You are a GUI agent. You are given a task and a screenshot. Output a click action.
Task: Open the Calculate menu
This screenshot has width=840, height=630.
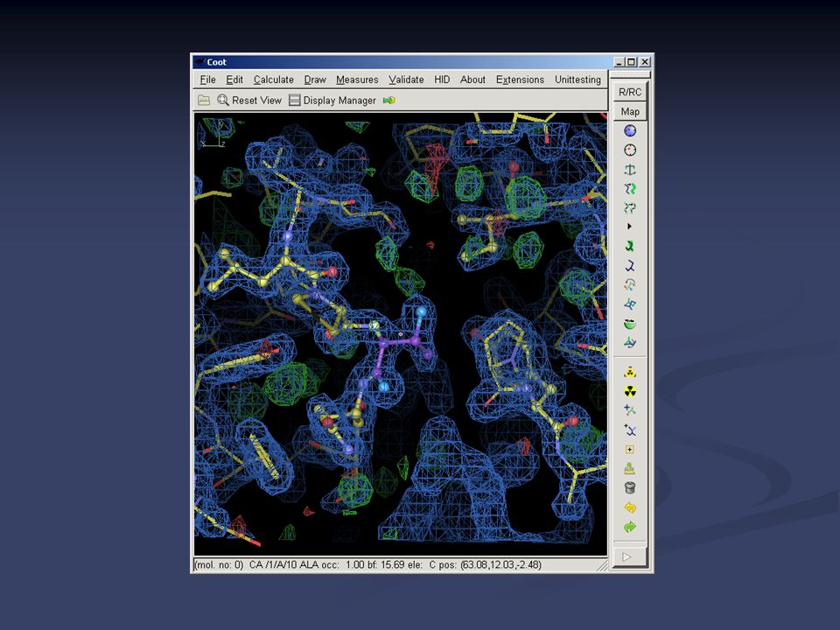(x=274, y=80)
